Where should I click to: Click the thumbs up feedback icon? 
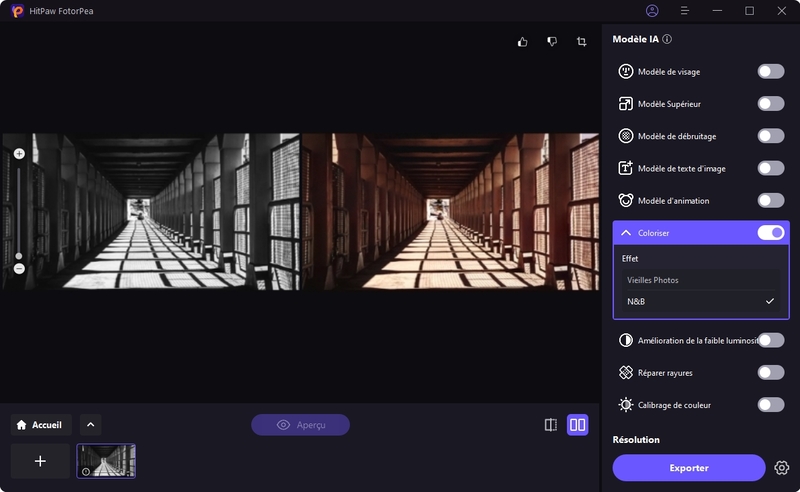[522, 42]
